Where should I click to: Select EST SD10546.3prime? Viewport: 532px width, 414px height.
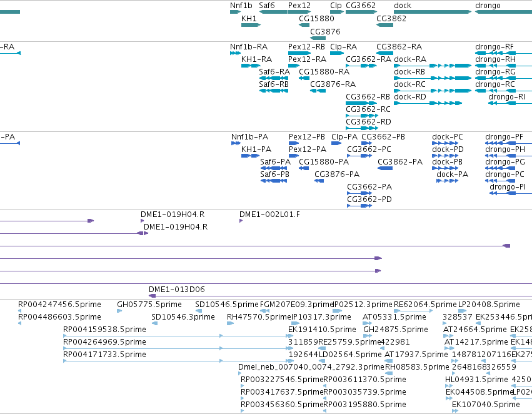(x=183, y=317)
